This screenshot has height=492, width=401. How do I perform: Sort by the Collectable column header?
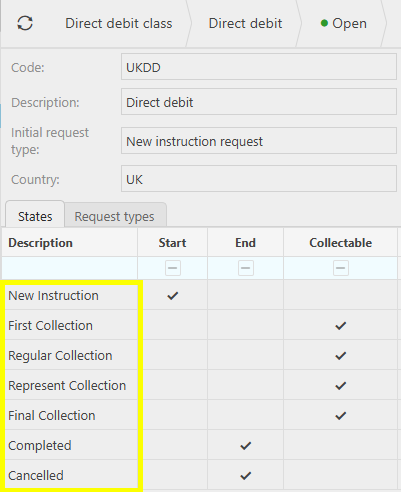[340, 243]
